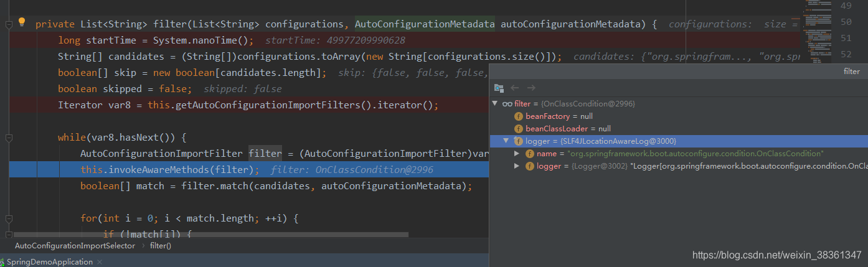Click the while(var8.hasNext()) line
Viewport: 868px width, 267px height.
coord(122,138)
